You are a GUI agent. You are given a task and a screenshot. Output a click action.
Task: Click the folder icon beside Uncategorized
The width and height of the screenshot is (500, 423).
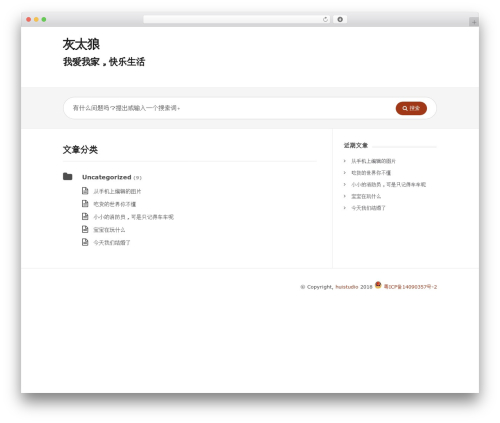68,176
